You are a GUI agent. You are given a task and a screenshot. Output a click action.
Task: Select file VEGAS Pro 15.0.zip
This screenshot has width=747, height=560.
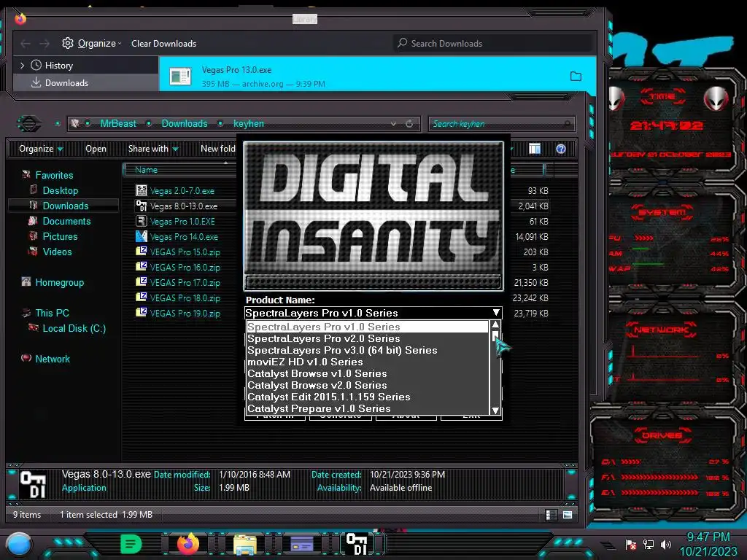[185, 252]
